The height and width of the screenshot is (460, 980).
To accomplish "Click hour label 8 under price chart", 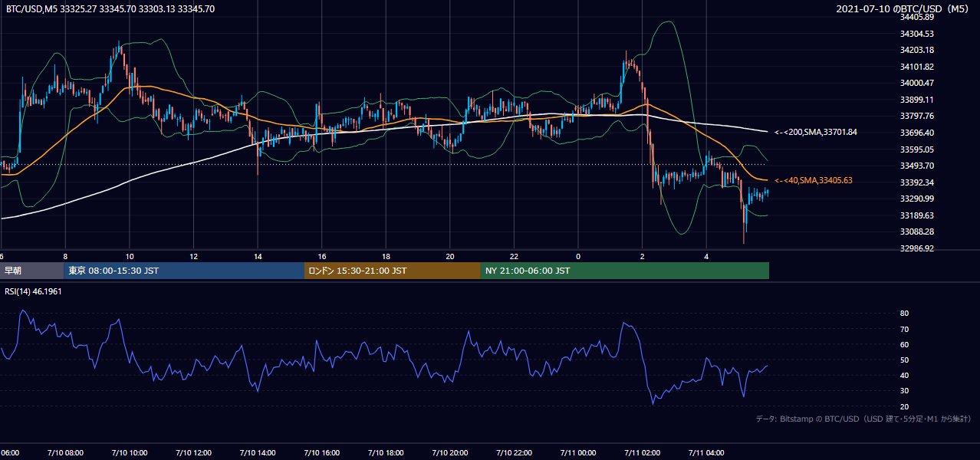I will coord(65,257).
